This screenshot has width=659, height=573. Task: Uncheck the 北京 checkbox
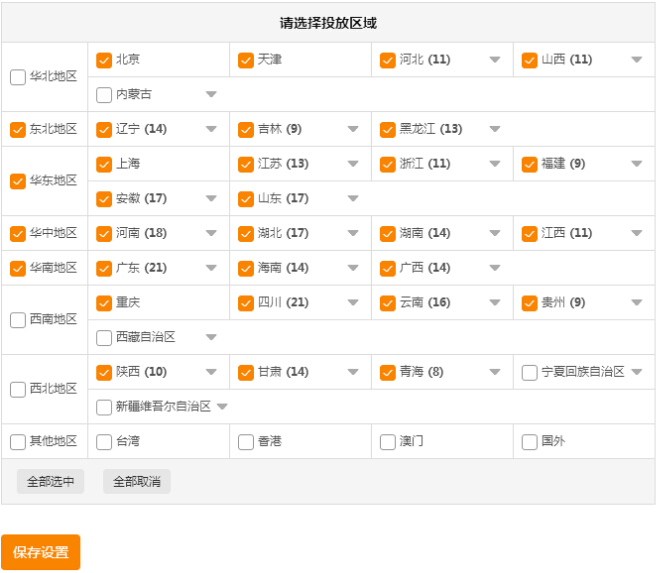pos(104,60)
